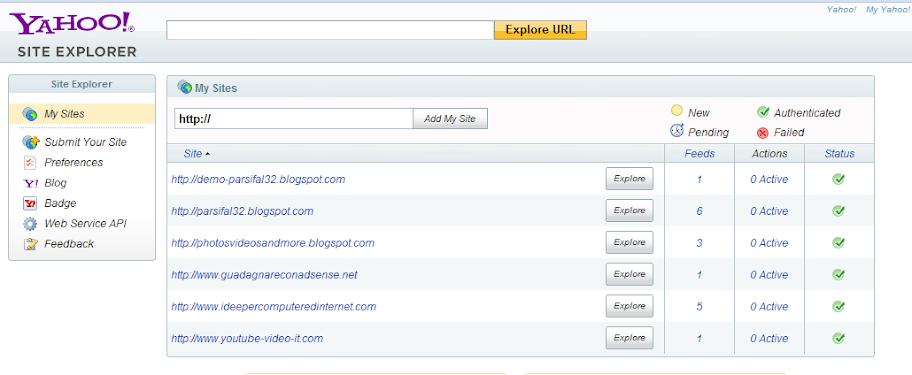
Task: Open the http://parsifal32.blogspot.com link
Action: [x=242, y=212]
